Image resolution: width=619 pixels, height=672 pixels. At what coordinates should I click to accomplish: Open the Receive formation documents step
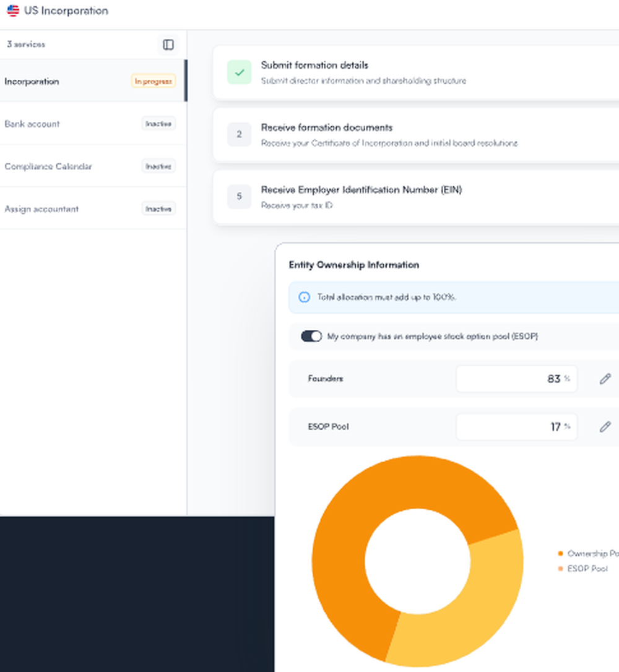tap(416, 134)
